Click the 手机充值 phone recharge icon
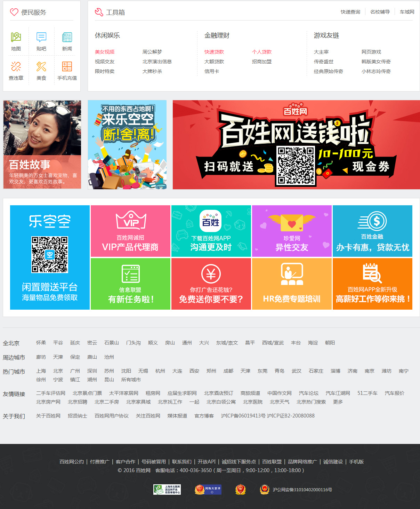 [67, 66]
